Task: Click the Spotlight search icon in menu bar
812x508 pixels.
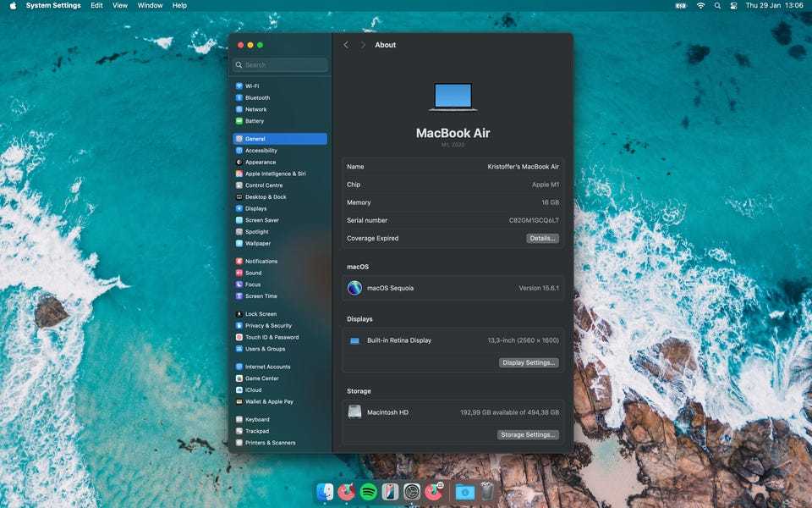Action: [x=717, y=6]
